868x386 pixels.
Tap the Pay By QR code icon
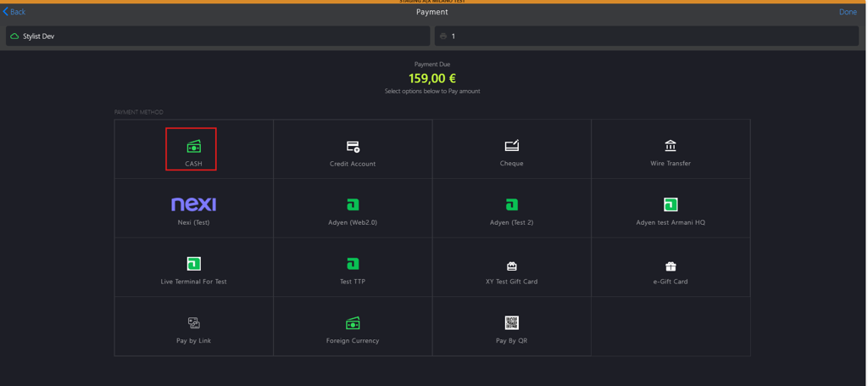coord(511,323)
